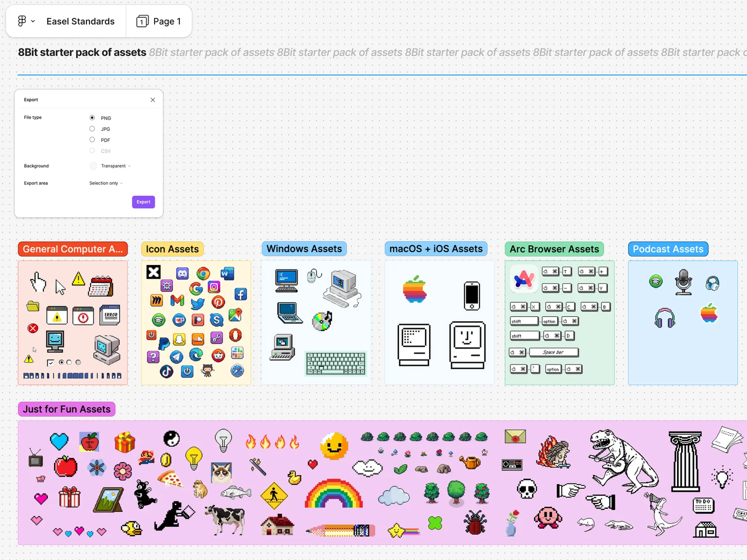The image size is (747, 560).
Task: Select the Just for Fun Assets label
Action: click(x=67, y=409)
